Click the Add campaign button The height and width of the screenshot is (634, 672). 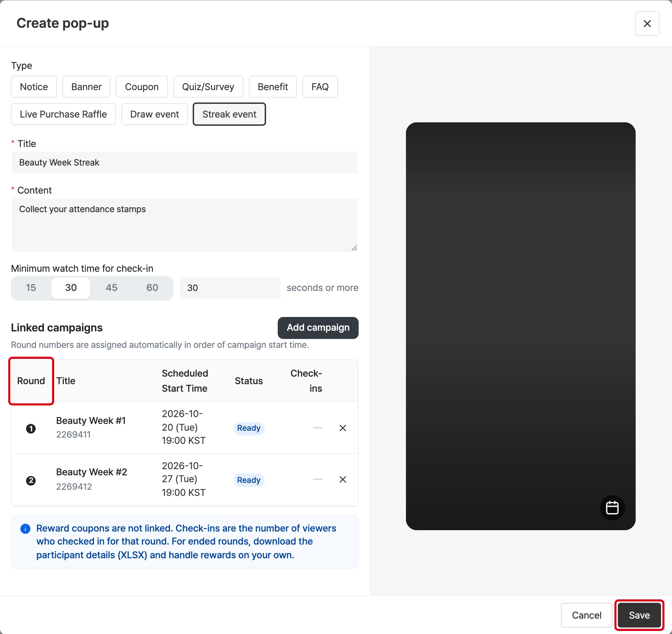point(318,328)
